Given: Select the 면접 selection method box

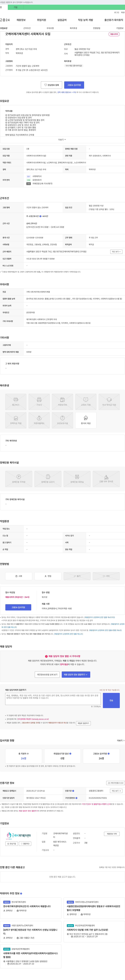Looking at the screenshot, I should [48, 576].
